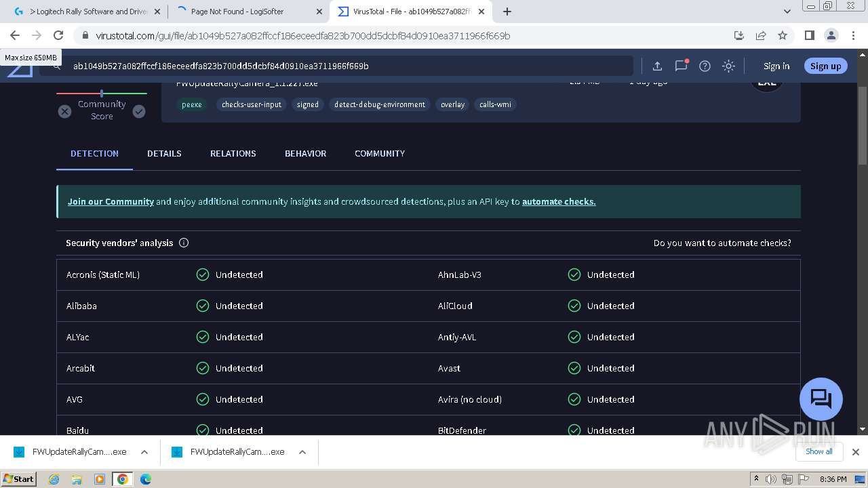Click BitDefender vendor name

click(462, 430)
